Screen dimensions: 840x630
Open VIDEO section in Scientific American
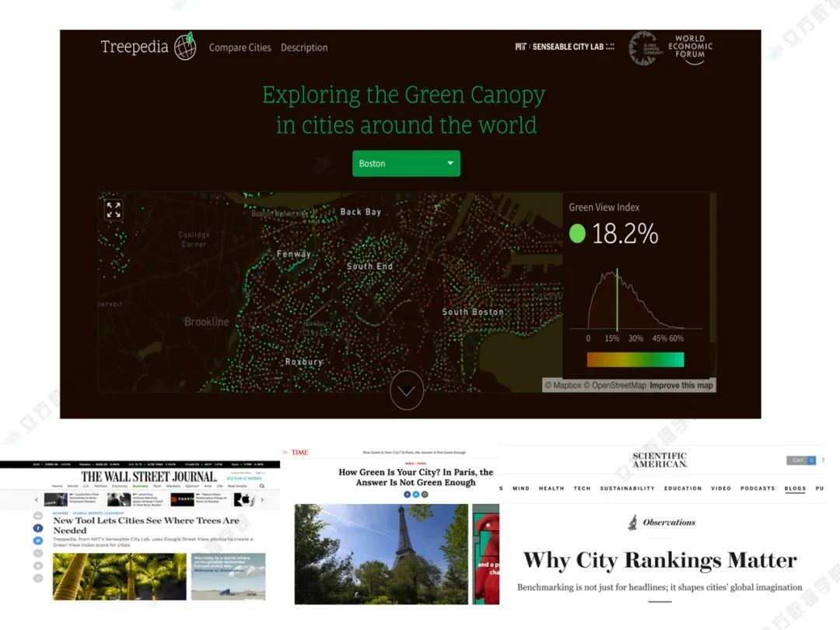[x=721, y=488]
